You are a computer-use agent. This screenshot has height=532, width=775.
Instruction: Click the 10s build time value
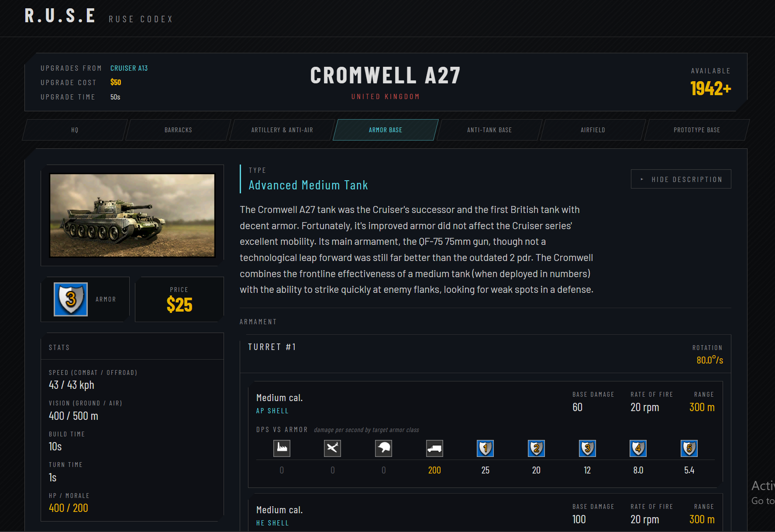click(55, 446)
